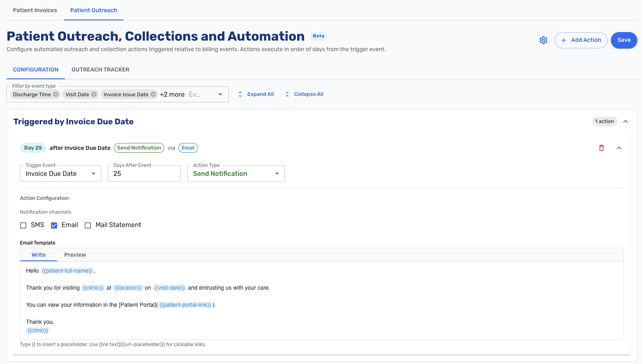The width and height of the screenshot is (643, 364).
Task: Open the Action Type dropdown
Action: point(236,173)
